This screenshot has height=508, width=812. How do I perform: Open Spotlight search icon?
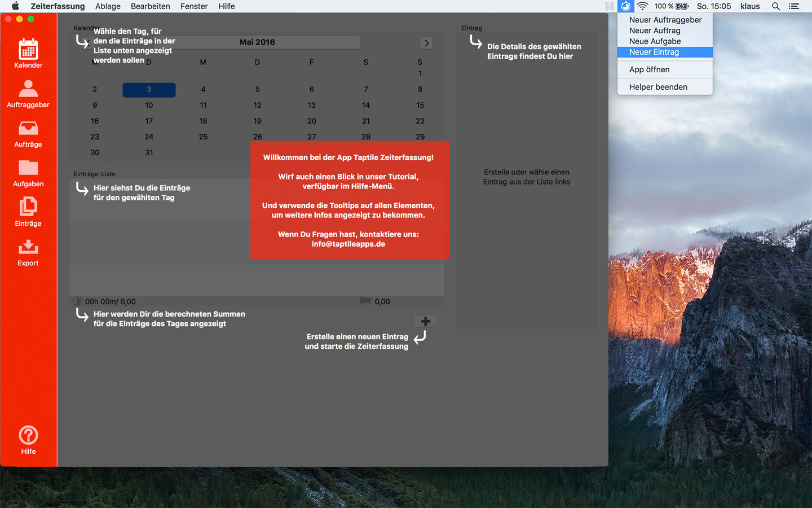[x=776, y=6]
